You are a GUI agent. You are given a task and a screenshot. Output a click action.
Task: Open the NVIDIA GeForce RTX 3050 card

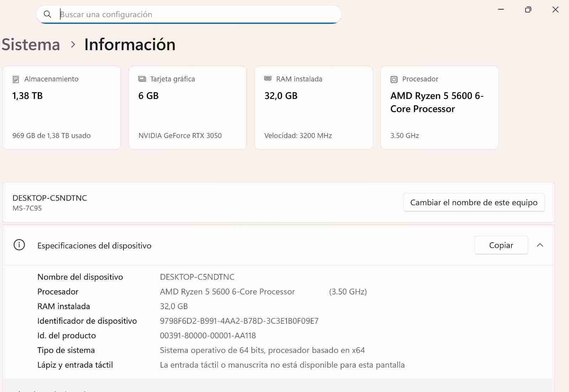[187, 107]
